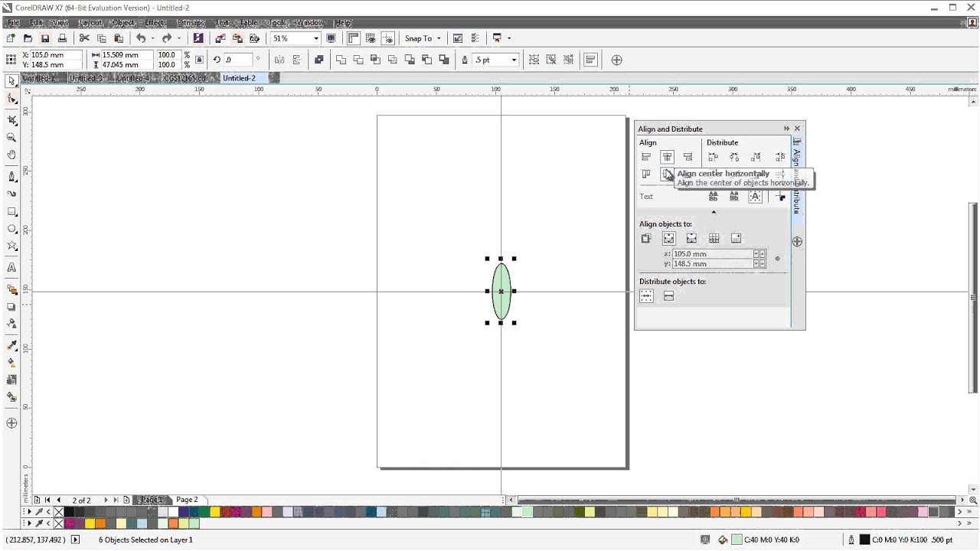Click the Import icon in toolbar
This screenshot has height=551, width=980.
click(220, 38)
